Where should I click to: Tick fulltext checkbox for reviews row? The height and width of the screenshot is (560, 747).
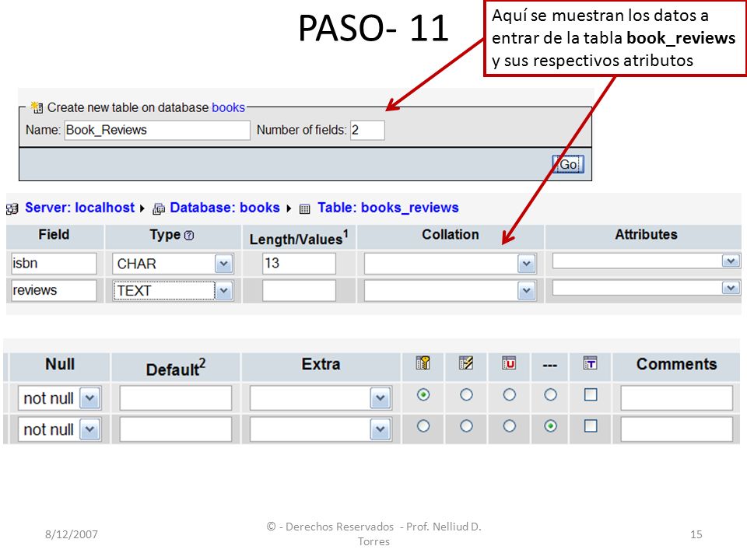[591, 425]
